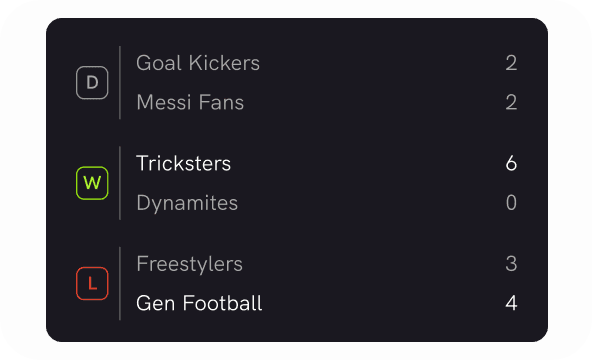Click empty space between draw and win matches
This screenshot has width=592, height=360.
[297, 133]
